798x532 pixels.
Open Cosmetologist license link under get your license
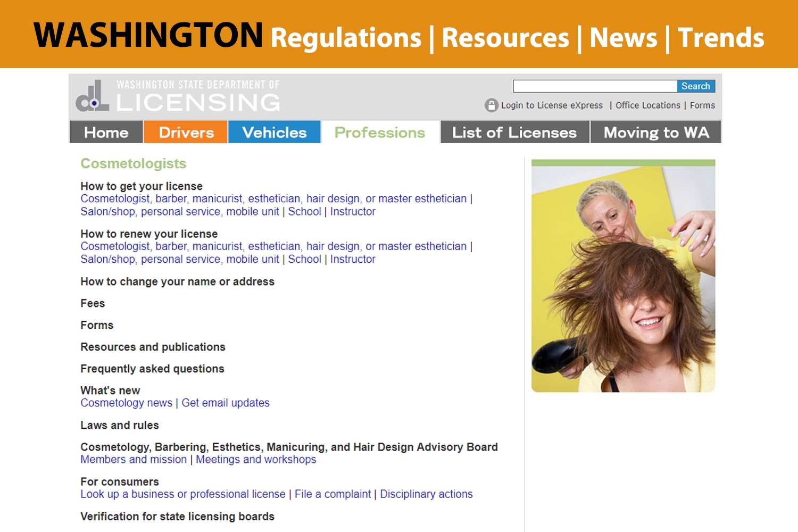tap(273, 198)
